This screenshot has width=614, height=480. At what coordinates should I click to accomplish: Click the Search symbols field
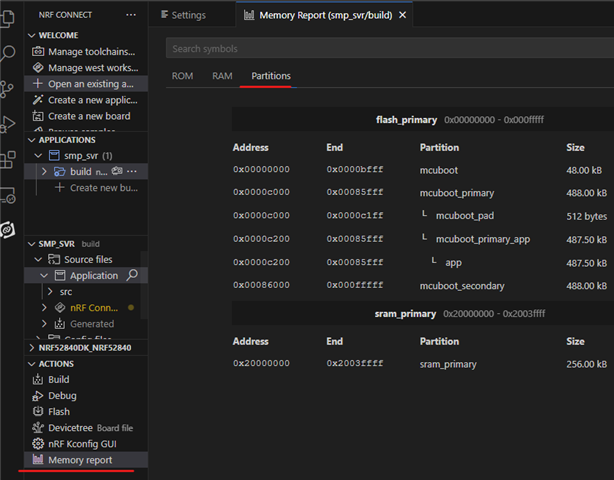point(390,49)
